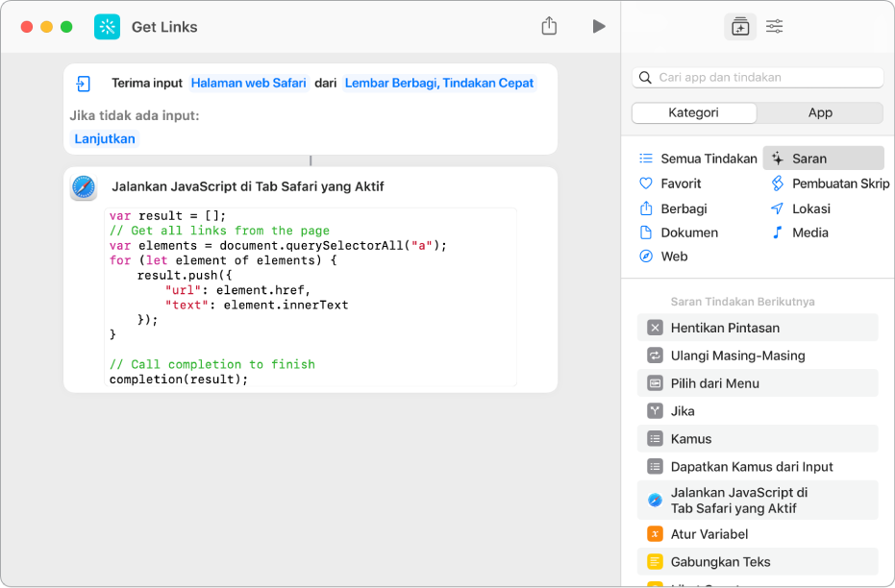Open shortcut details settings sliders
This screenshot has width=895, height=588.
click(775, 26)
